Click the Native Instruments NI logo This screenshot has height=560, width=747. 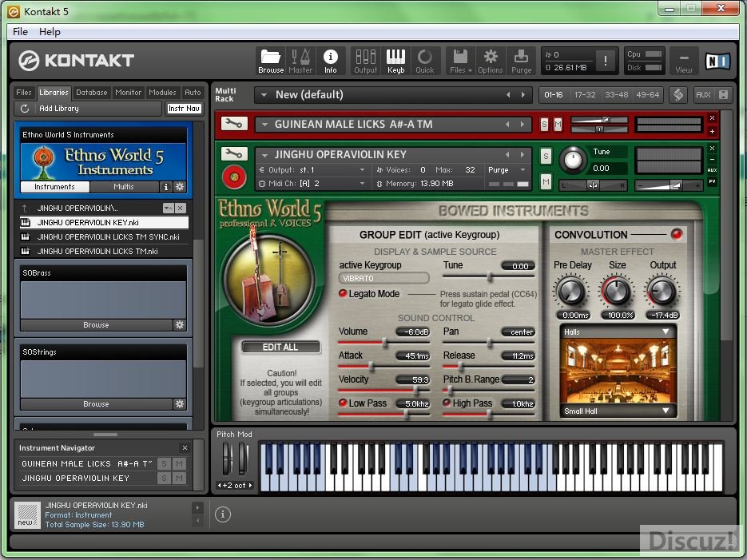click(x=717, y=61)
